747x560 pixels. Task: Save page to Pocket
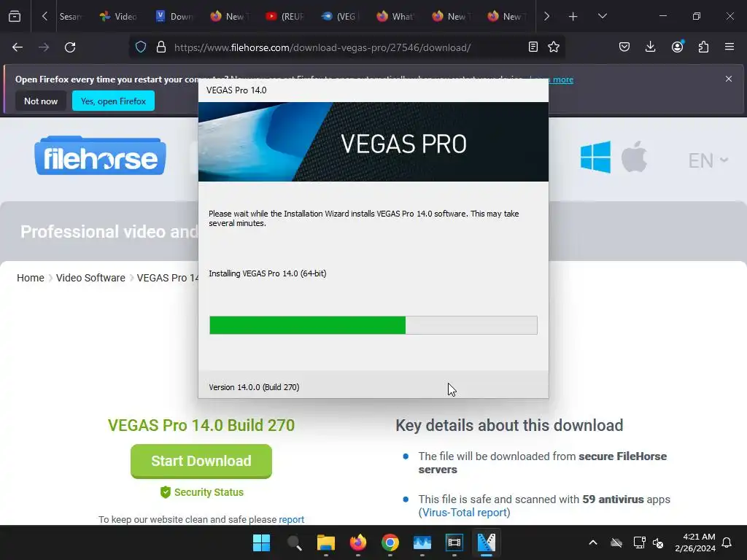624,47
